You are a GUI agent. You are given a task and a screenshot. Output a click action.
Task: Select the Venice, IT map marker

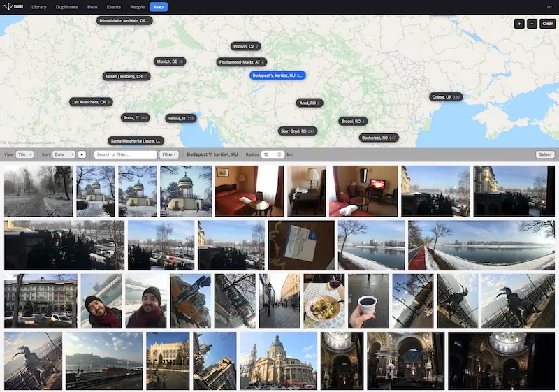(181, 118)
